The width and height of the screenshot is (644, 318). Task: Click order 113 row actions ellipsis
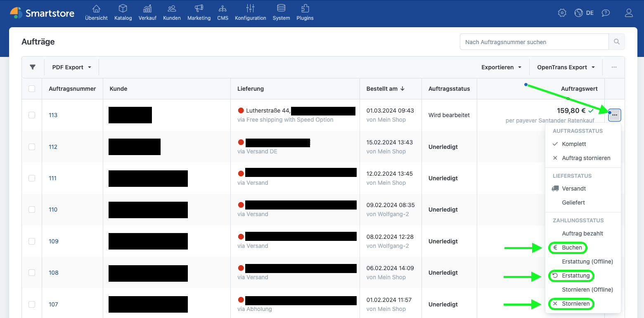click(x=615, y=115)
